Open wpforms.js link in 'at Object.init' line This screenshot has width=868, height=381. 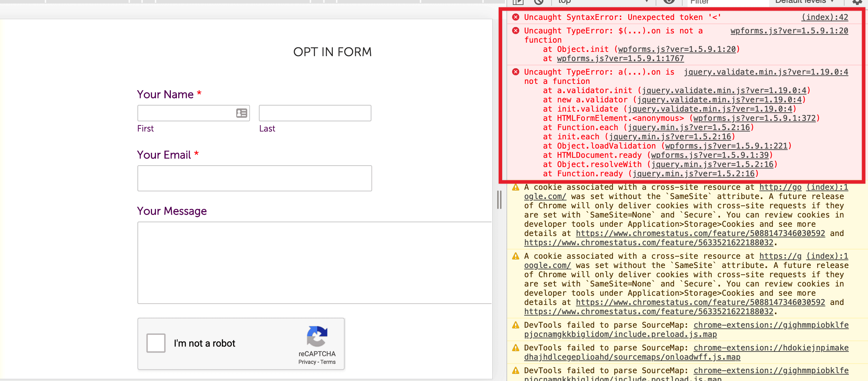[677, 49]
